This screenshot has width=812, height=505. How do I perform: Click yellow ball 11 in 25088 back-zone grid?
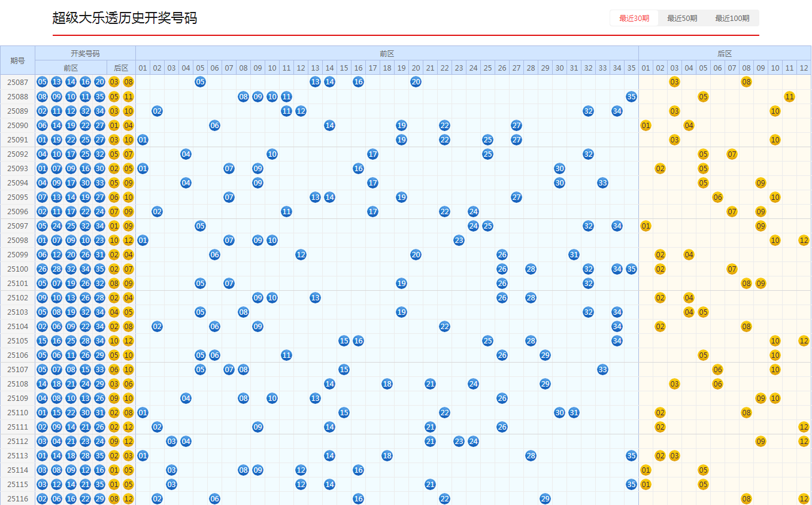789,96
